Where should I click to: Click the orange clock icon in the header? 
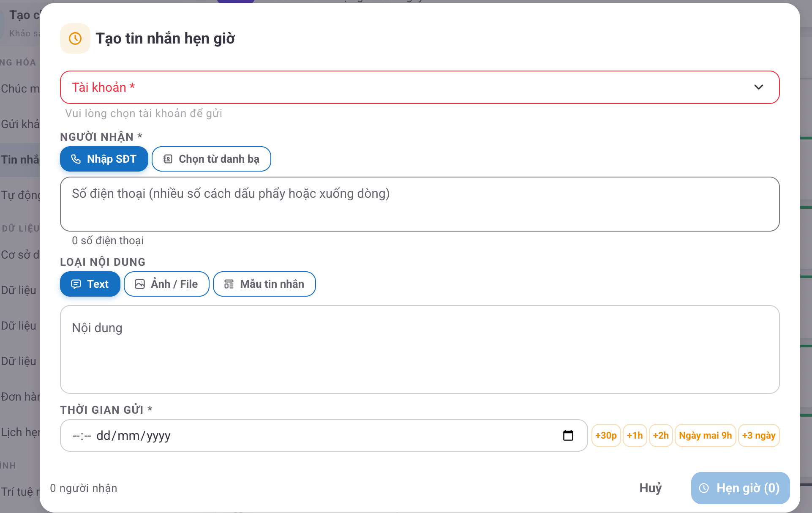(x=75, y=38)
